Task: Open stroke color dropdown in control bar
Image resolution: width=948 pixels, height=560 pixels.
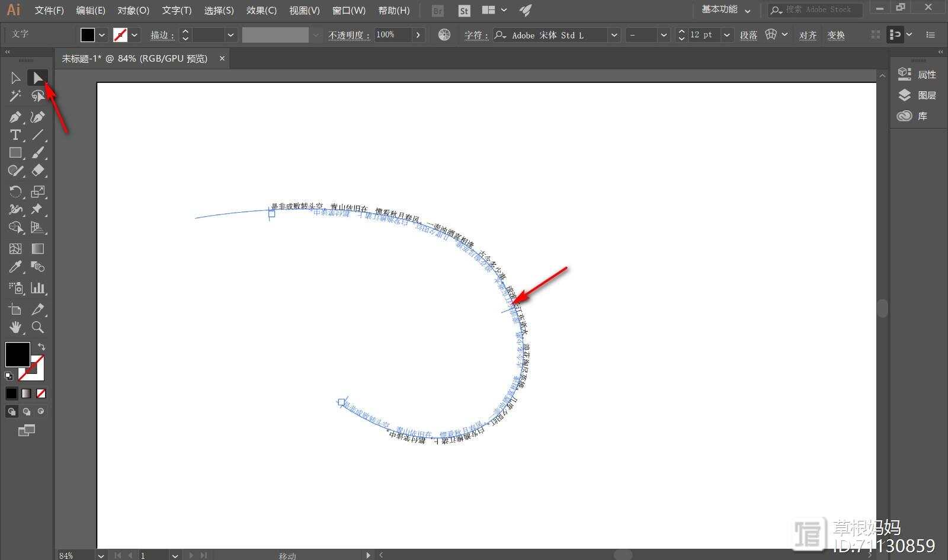Action: (135, 35)
